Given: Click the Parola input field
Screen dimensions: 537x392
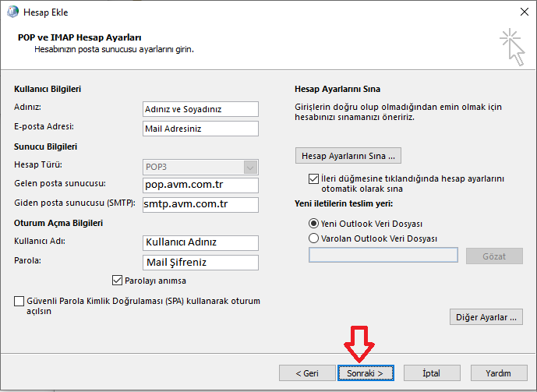Looking at the screenshot, I should click(200, 262).
